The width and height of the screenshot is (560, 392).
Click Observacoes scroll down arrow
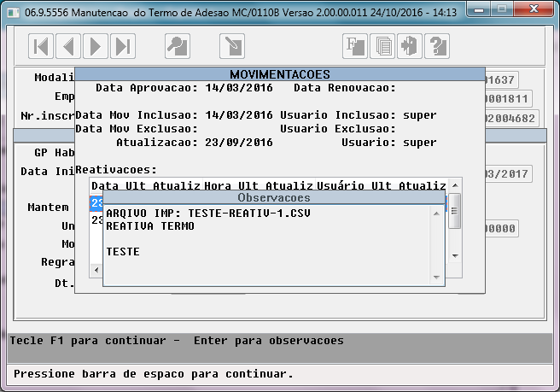tap(436, 278)
